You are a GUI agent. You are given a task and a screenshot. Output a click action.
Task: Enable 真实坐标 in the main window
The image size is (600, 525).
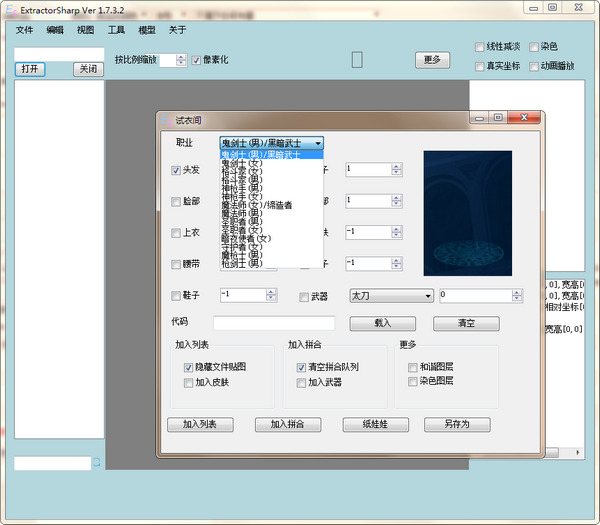tap(479, 67)
